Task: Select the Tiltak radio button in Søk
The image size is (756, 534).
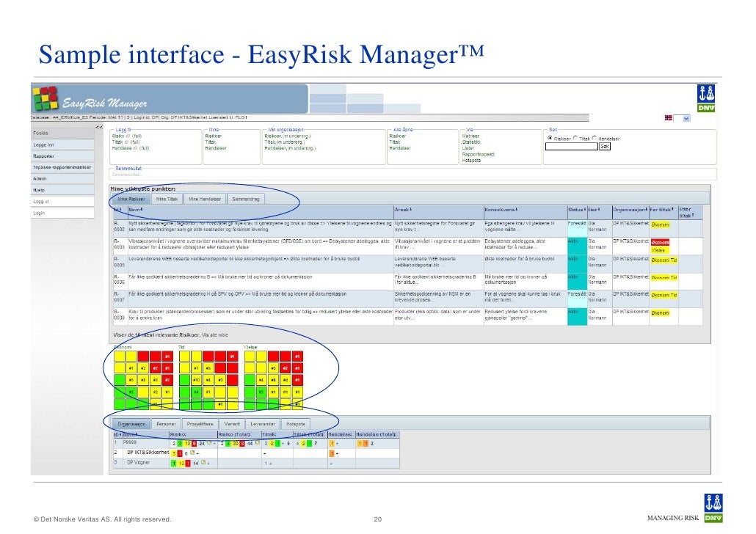Action: (x=575, y=138)
